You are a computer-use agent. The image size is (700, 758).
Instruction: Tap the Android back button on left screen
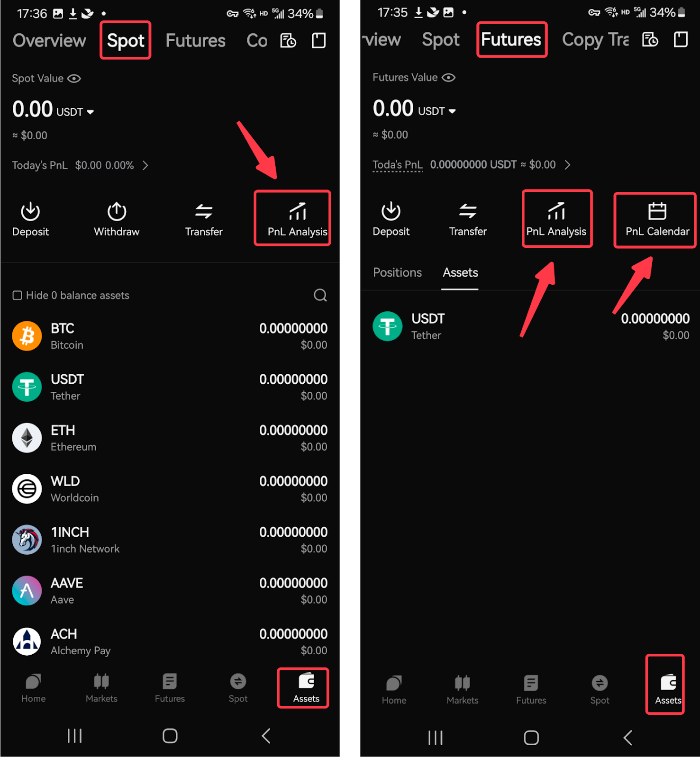click(x=266, y=736)
